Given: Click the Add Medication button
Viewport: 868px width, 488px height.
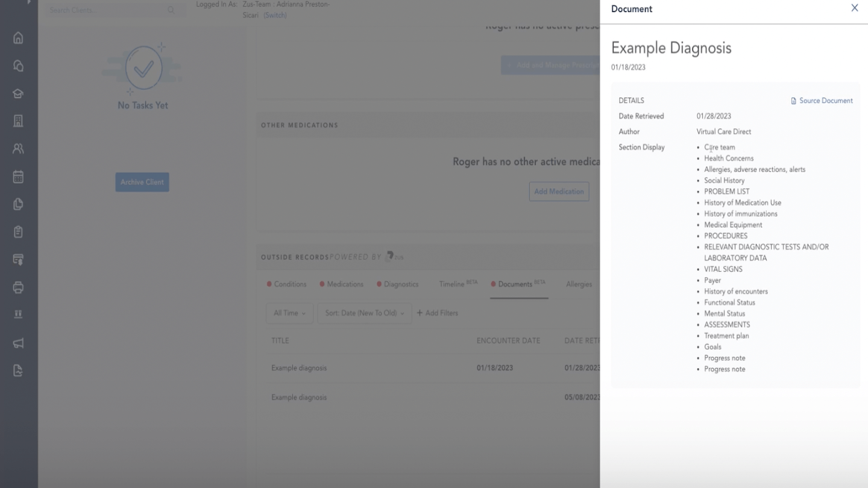Looking at the screenshot, I should coord(559,192).
